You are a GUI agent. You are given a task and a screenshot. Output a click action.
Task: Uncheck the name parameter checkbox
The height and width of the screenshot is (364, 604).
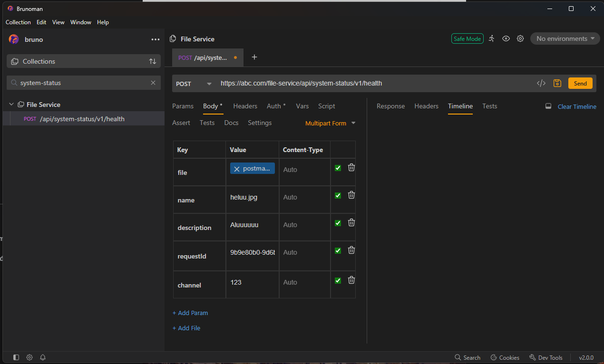[x=338, y=195]
